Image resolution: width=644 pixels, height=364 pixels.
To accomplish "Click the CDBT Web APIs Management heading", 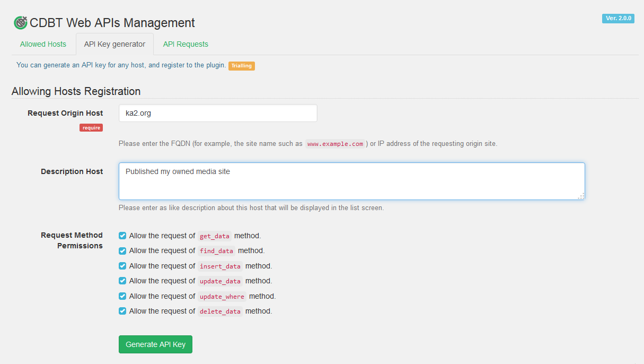I will [112, 23].
